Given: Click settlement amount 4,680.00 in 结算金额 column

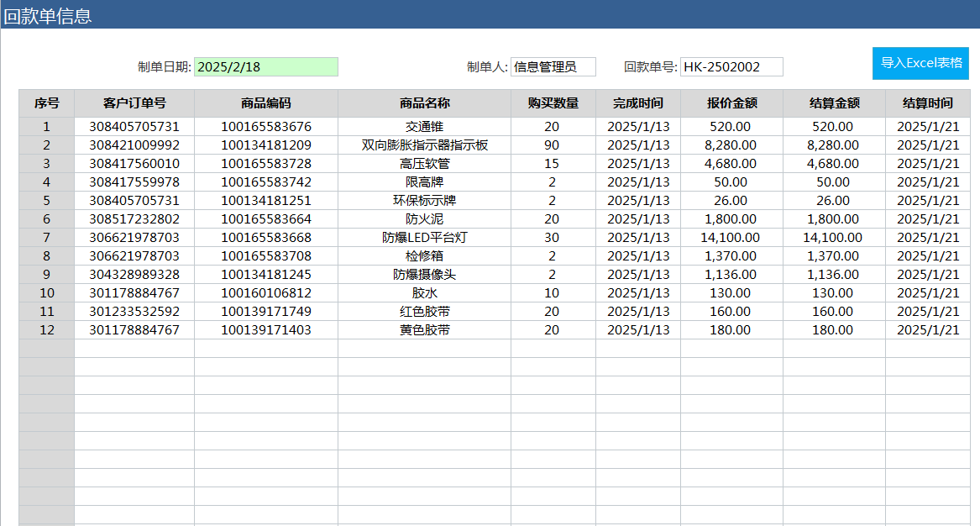Looking at the screenshot, I should click(x=833, y=164).
